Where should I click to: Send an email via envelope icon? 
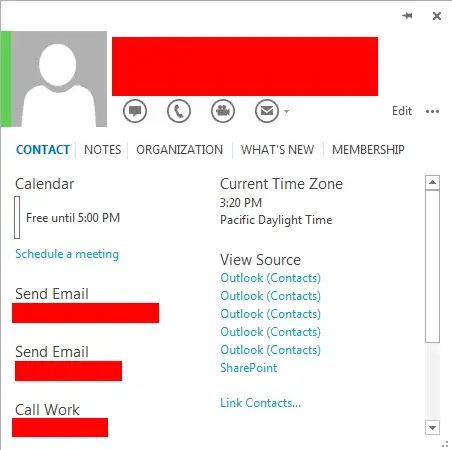267,111
